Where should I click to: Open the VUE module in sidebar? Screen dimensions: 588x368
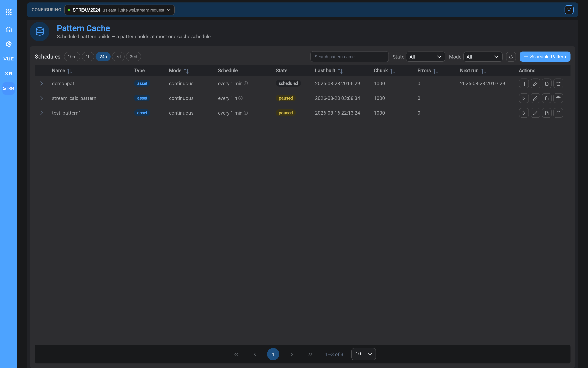pyautogui.click(x=9, y=59)
